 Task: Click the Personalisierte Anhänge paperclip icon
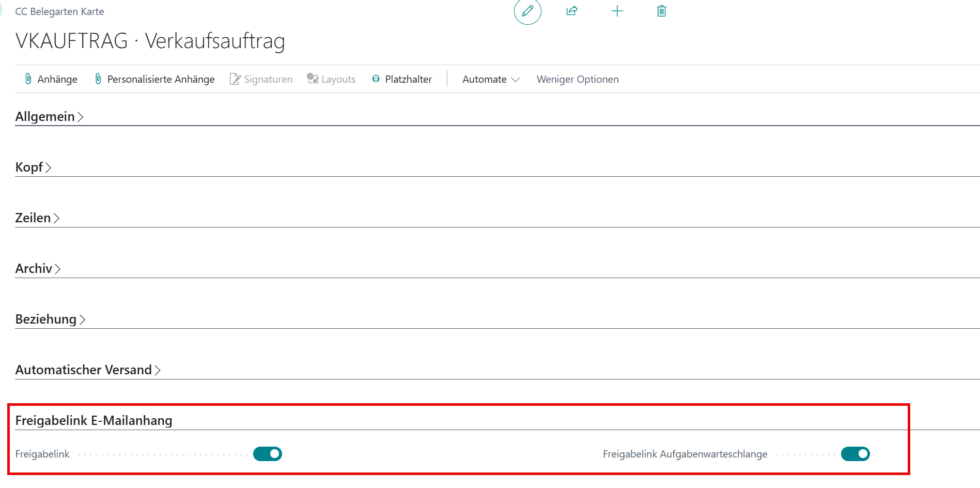coord(98,79)
